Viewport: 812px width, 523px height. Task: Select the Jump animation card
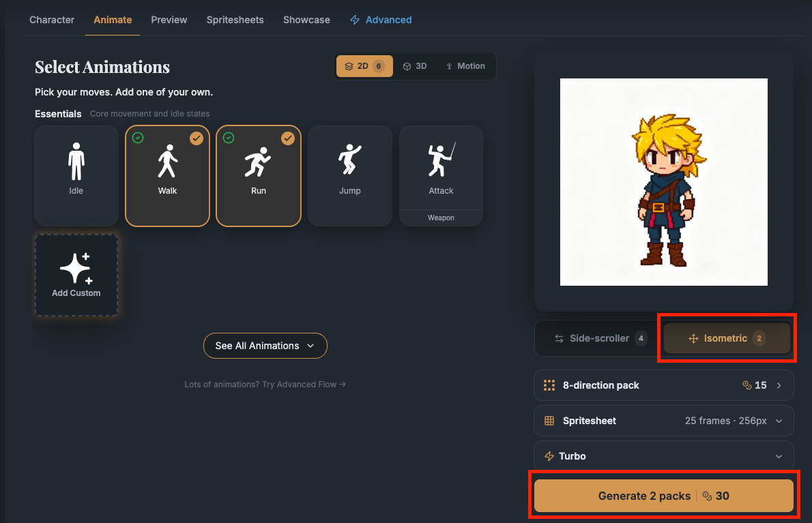pyautogui.click(x=349, y=176)
